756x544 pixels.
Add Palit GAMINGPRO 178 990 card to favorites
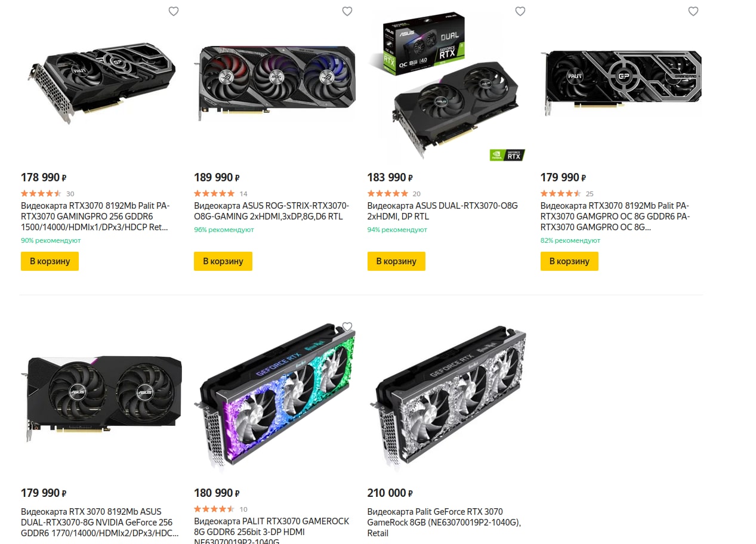coord(174,11)
